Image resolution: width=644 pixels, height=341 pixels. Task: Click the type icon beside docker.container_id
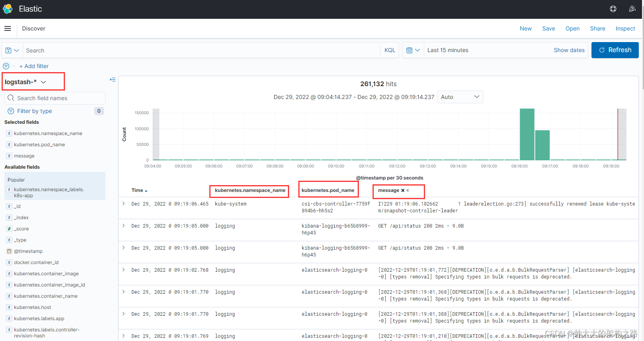9,262
